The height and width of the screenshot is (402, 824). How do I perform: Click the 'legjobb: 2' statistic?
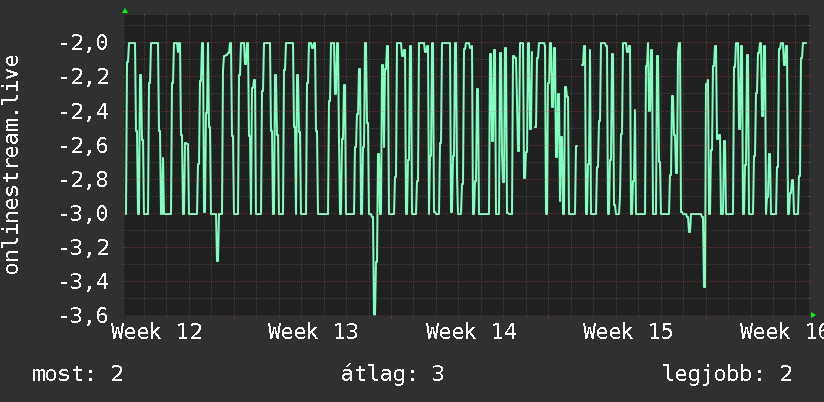pos(728,374)
